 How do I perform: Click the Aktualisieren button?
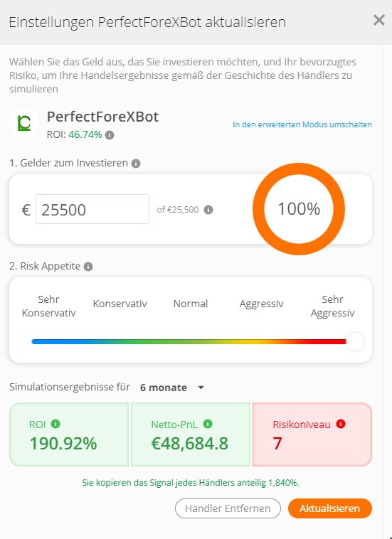point(330,508)
